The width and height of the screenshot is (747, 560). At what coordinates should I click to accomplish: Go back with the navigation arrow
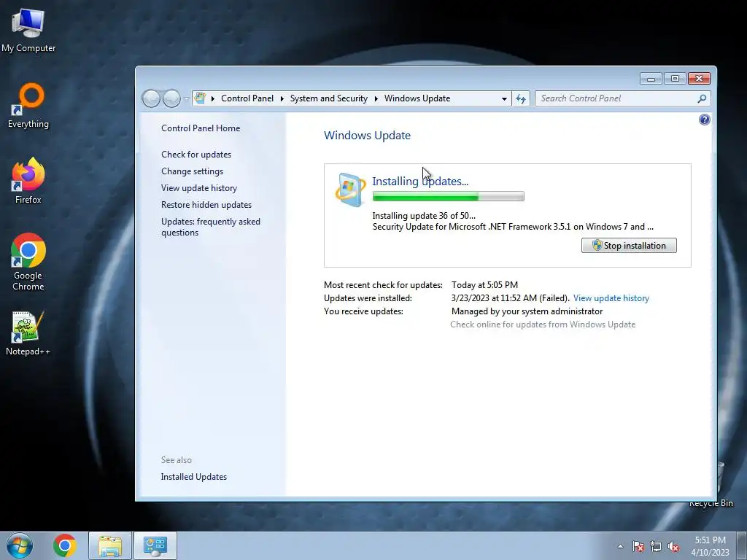[151, 98]
